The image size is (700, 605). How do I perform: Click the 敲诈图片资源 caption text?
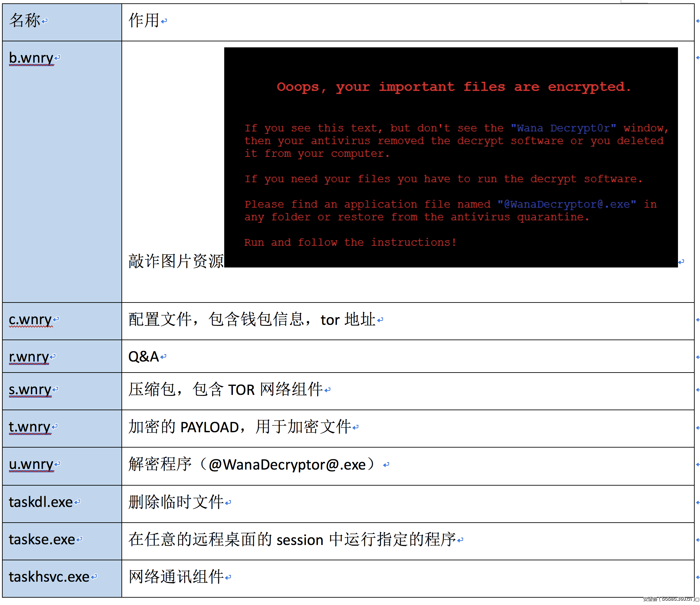click(176, 261)
